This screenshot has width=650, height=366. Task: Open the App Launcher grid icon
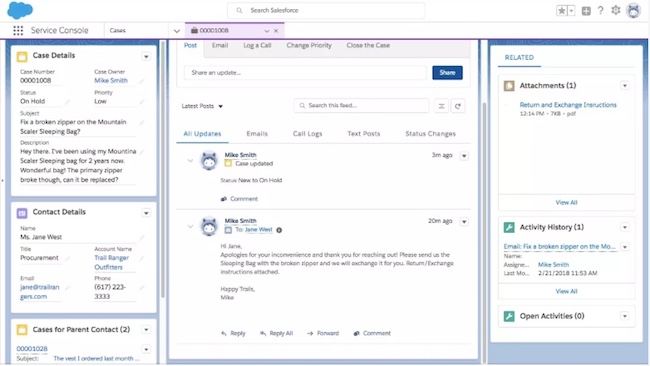click(x=18, y=30)
